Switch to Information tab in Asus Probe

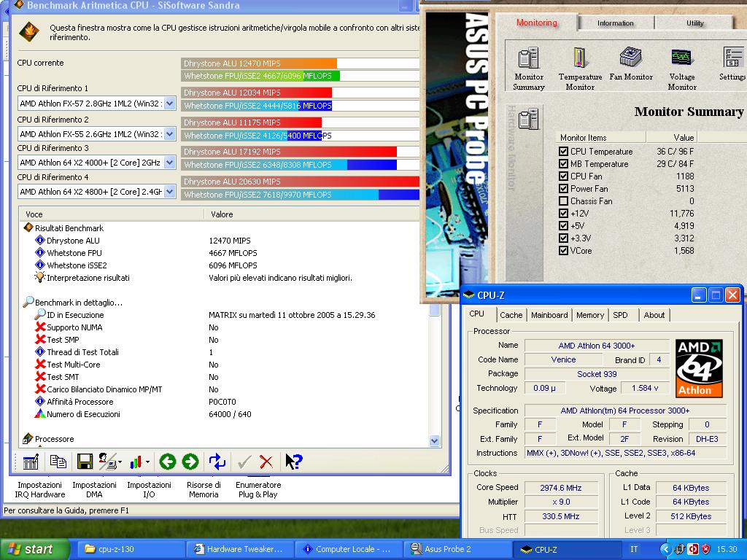615,23
